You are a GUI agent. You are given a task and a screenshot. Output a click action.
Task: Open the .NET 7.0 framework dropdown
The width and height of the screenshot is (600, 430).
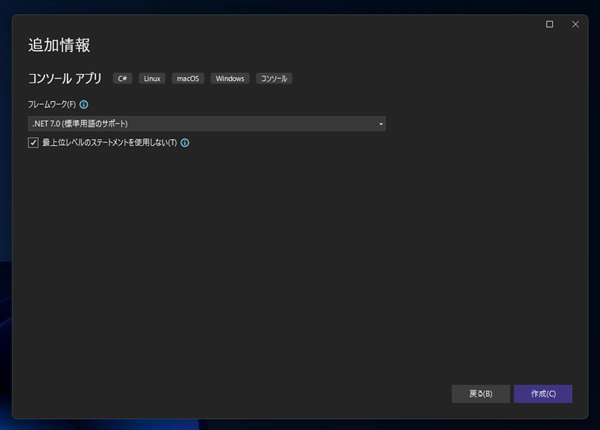point(207,124)
